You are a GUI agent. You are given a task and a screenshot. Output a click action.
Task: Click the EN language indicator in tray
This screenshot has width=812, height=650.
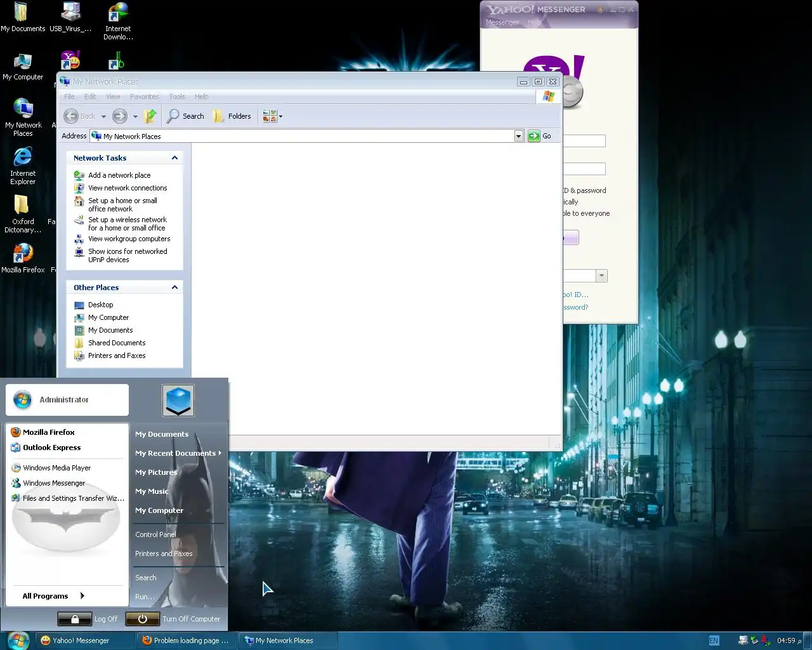pos(714,640)
